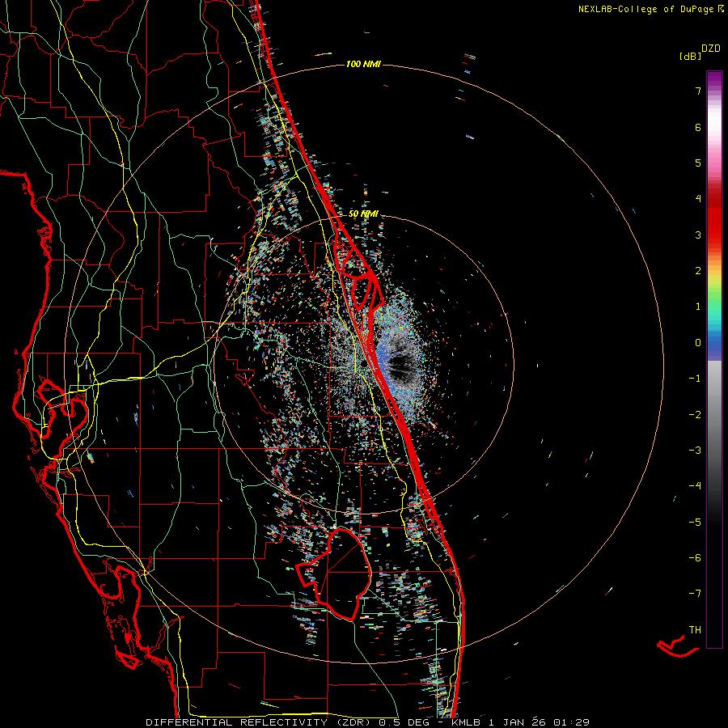Click the 1 JAN 26 01:29 timestamp
The height and width of the screenshot is (728, 728).
(539, 722)
